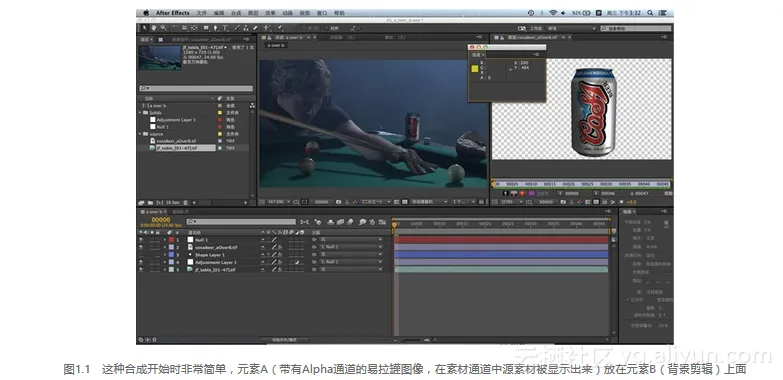783x380 pixels.
Task: Select the Puppet Pin tool
Action: [x=280, y=28]
